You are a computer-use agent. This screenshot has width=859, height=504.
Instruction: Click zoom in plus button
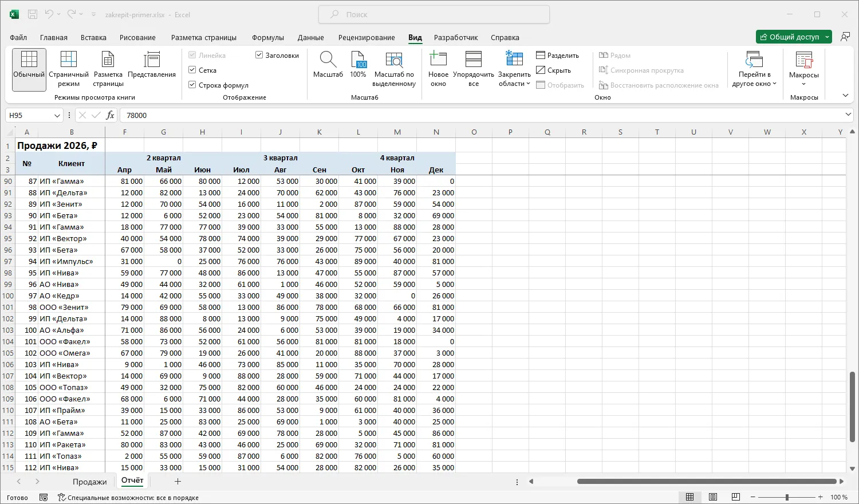click(821, 497)
